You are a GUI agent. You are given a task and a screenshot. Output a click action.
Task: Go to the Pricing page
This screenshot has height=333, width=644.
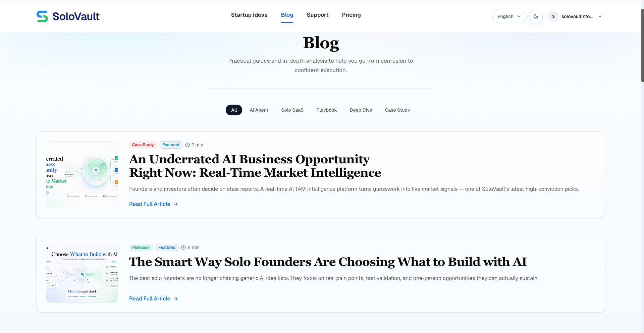click(x=351, y=15)
